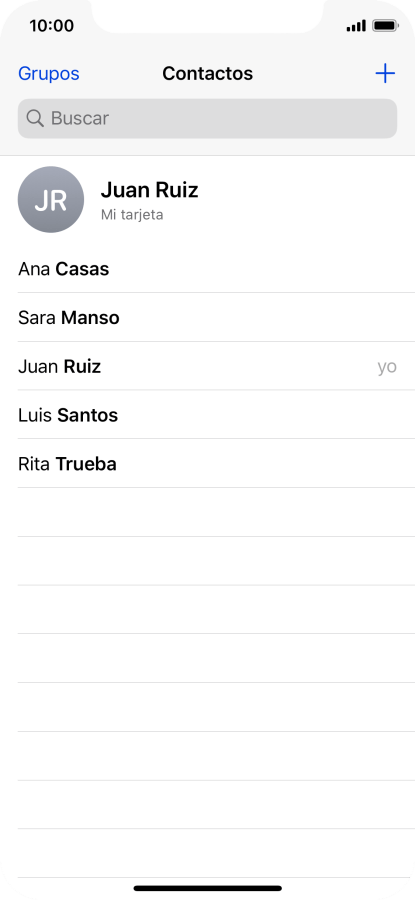
Task: Tap the battery indicator icon
Action: [x=385, y=26]
